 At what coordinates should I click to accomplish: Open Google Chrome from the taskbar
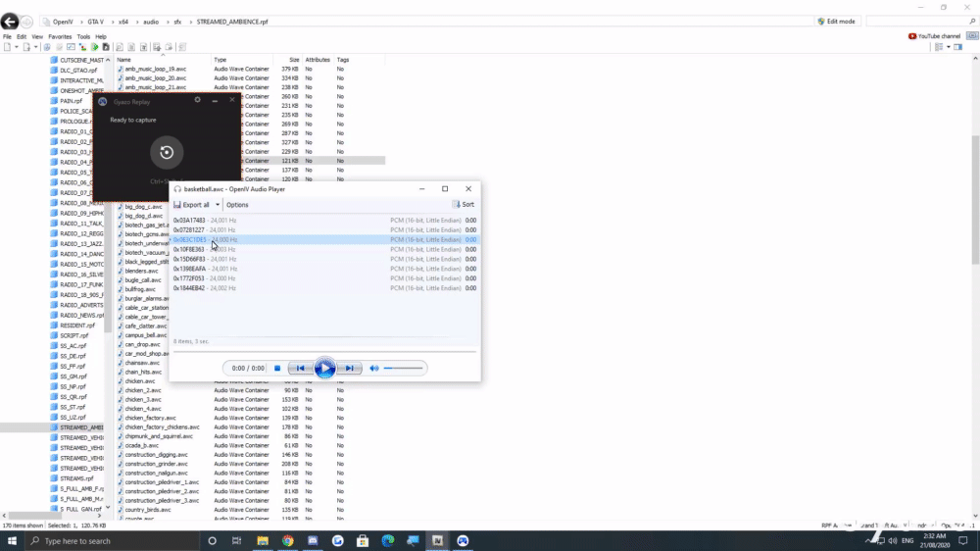pos(287,541)
